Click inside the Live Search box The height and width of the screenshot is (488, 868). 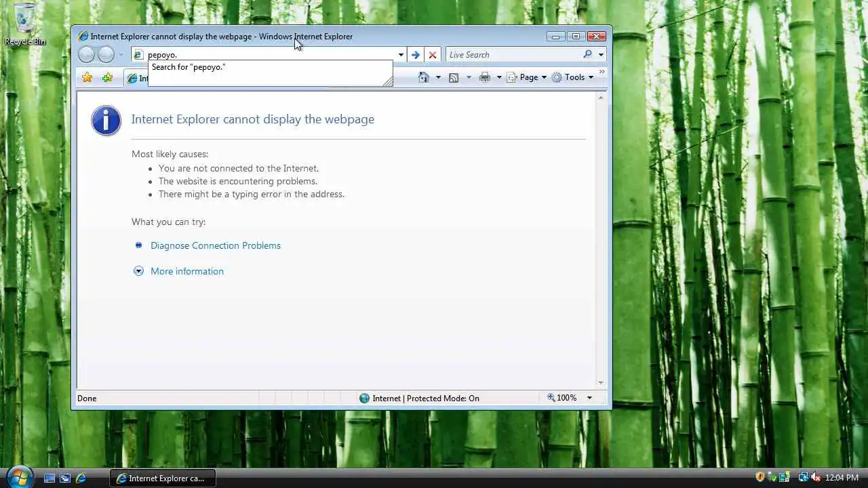[513, 55]
